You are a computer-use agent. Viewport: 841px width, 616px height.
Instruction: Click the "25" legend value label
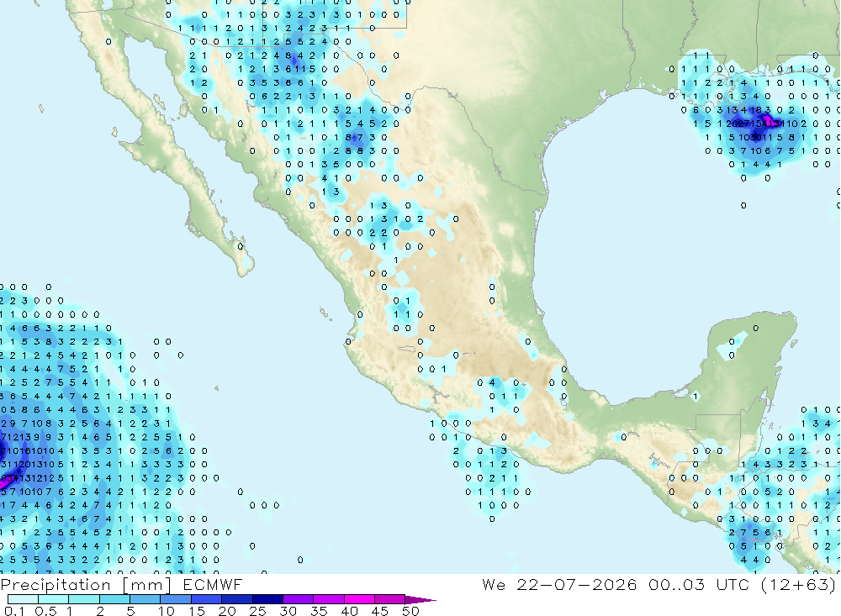(258, 611)
